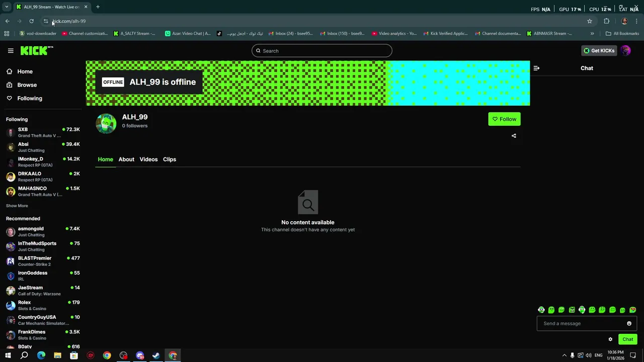Open asmongold recommended channel
Image resolution: width=644 pixels, height=362 pixels.
43,231
